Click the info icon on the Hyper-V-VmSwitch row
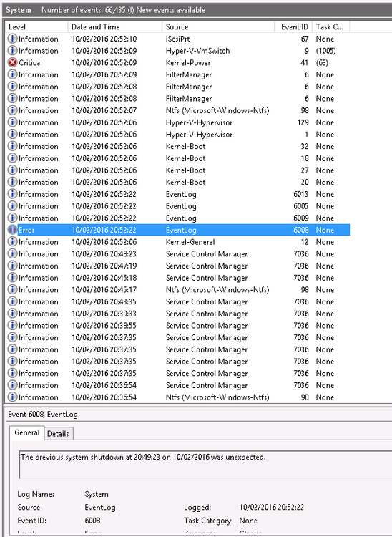The width and height of the screenshot is (392, 537). [x=12, y=51]
